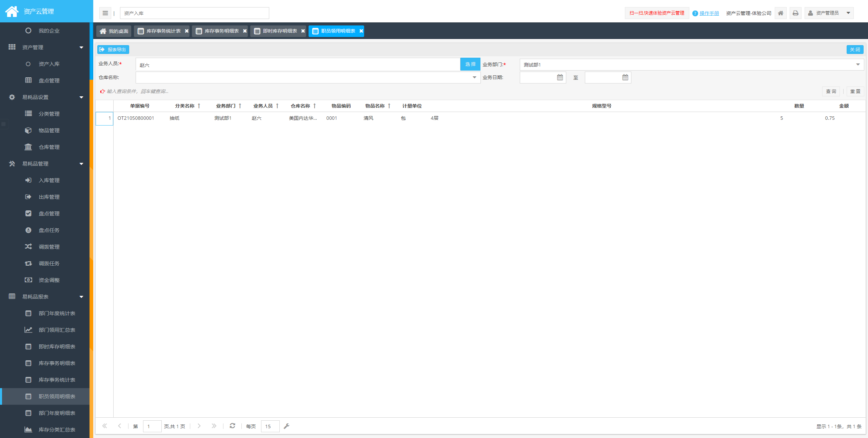The image size is (868, 438).
Task: Go to next page arrow
Action: coord(199,426)
